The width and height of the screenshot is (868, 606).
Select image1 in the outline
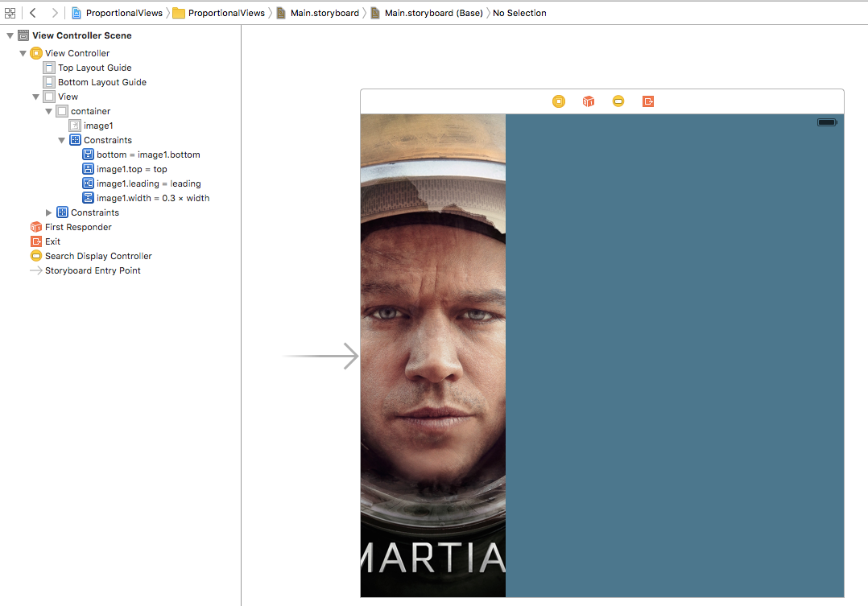click(121, 126)
